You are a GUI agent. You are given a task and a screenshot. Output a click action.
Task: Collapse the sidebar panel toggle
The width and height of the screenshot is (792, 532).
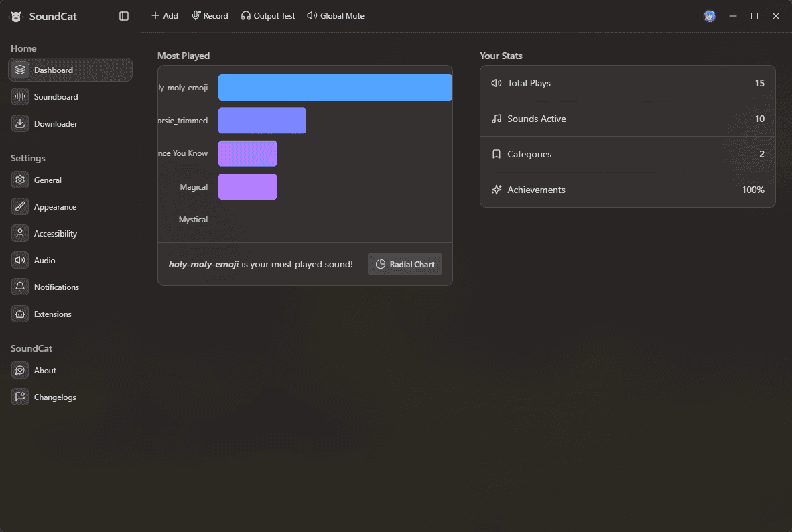click(x=124, y=16)
